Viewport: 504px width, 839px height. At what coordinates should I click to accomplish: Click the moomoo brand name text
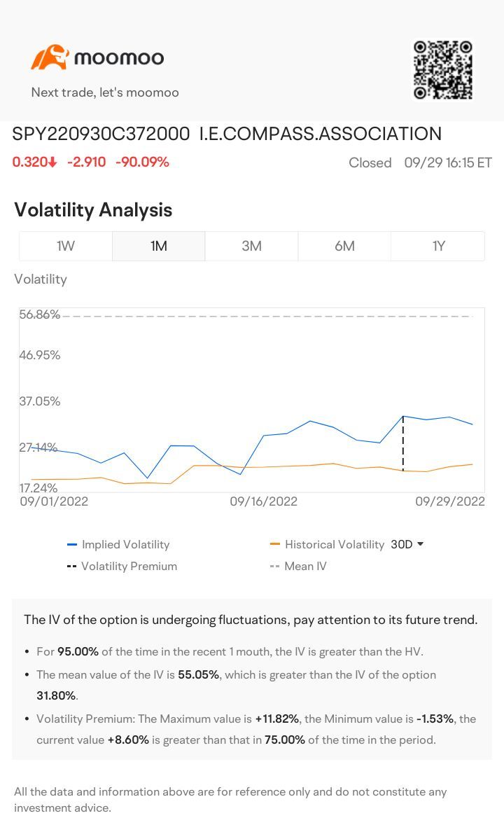119,57
